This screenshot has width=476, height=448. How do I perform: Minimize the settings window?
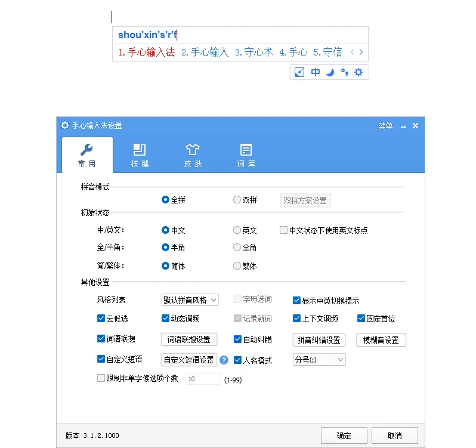(403, 126)
